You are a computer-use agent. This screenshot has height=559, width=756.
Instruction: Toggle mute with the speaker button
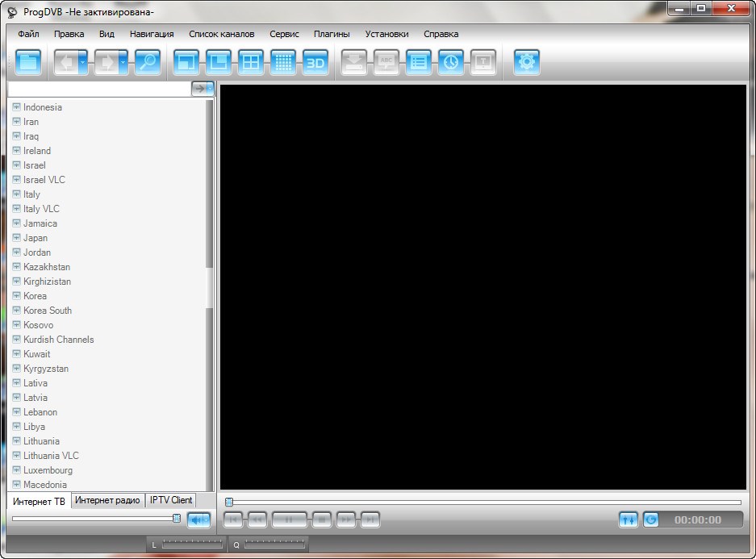[x=198, y=520]
